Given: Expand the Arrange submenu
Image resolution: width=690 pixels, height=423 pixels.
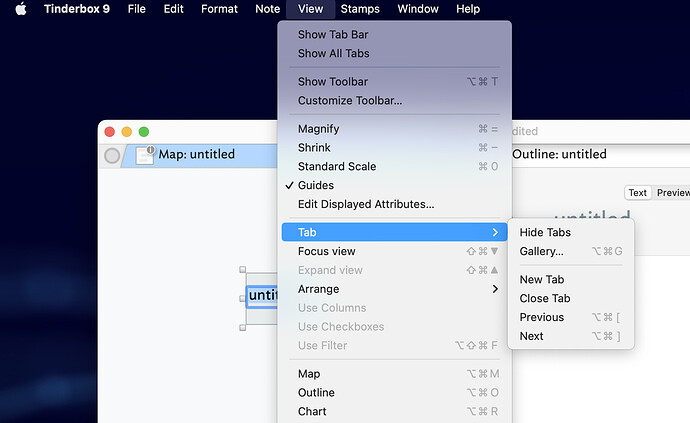Looking at the screenshot, I should [x=394, y=289].
